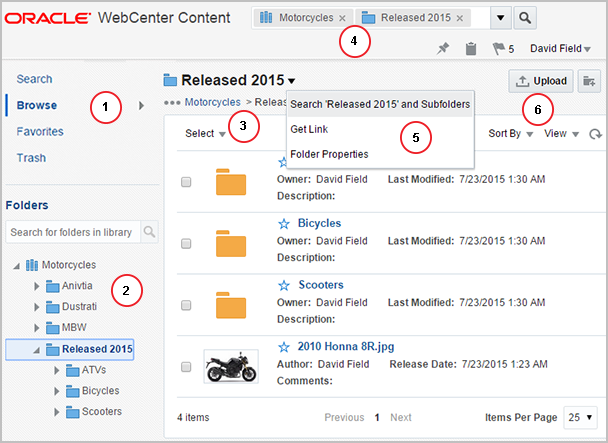
Task: Click the orange Bicycles folder icon
Action: 231,244
